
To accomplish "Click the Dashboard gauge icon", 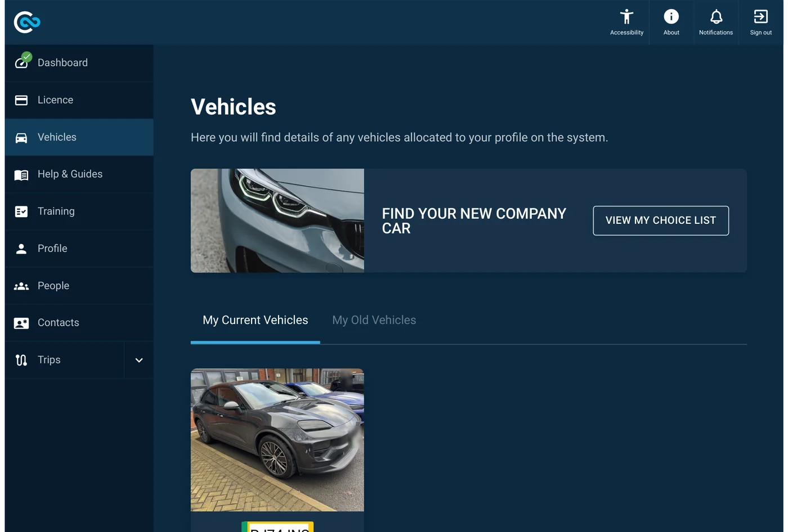I will click(22, 61).
